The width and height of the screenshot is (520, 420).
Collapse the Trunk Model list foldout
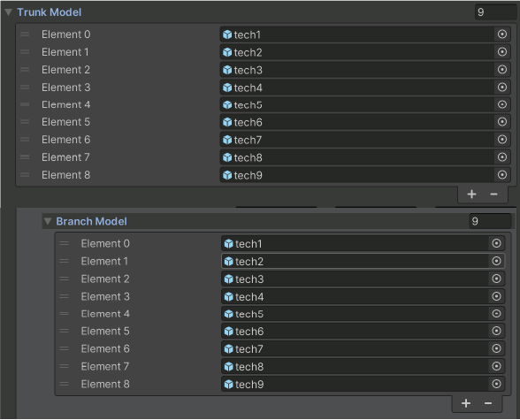point(9,12)
